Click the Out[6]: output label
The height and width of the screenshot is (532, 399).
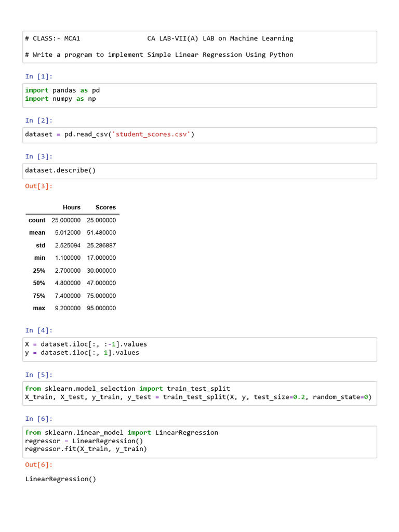(39, 465)
